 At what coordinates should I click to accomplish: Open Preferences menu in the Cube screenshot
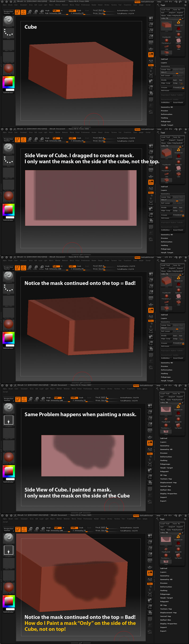pos(85,5)
